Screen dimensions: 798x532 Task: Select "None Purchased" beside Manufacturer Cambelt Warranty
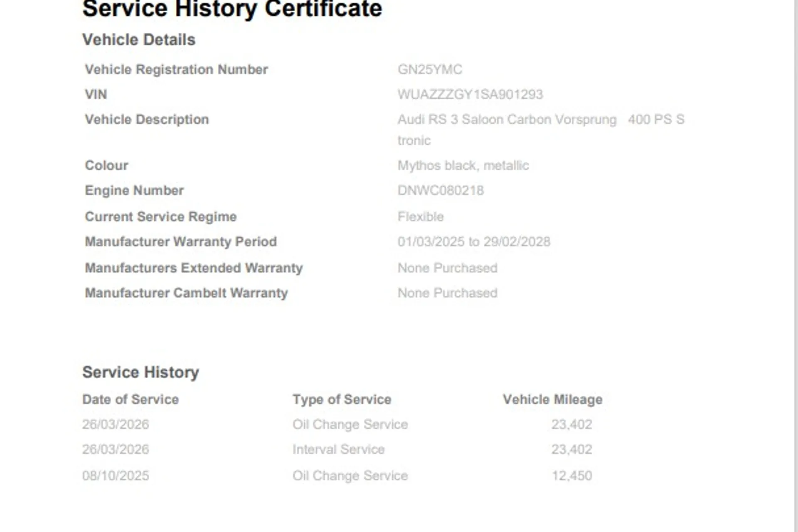click(447, 293)
